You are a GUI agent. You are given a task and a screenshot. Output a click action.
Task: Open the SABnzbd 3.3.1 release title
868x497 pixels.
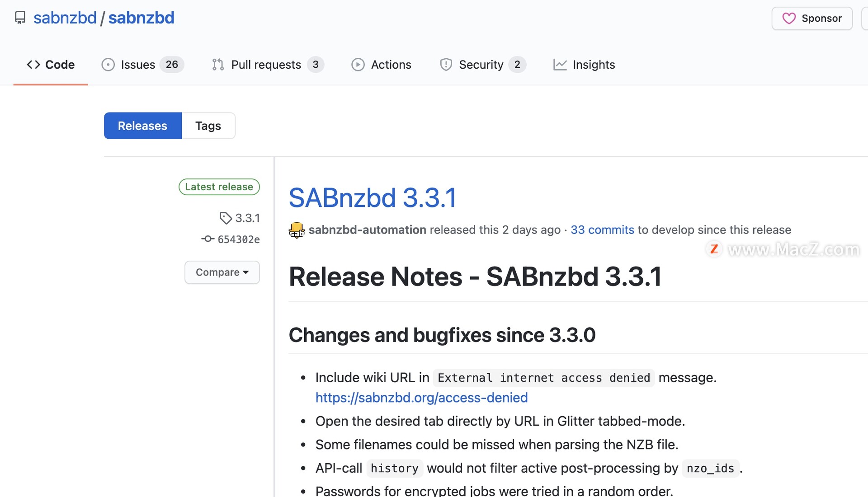click(373, 198)
